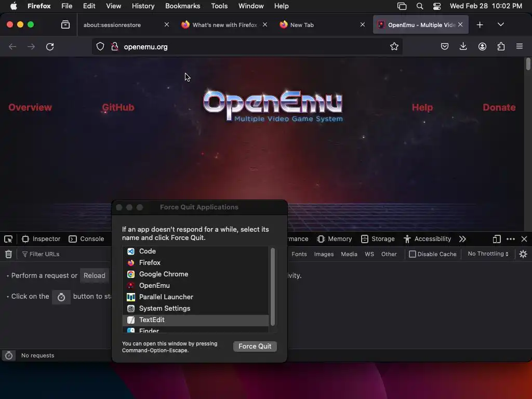This screenshot has width=532, height=399.
Task: Click the Apple menu logo
Action: point(14,6)
